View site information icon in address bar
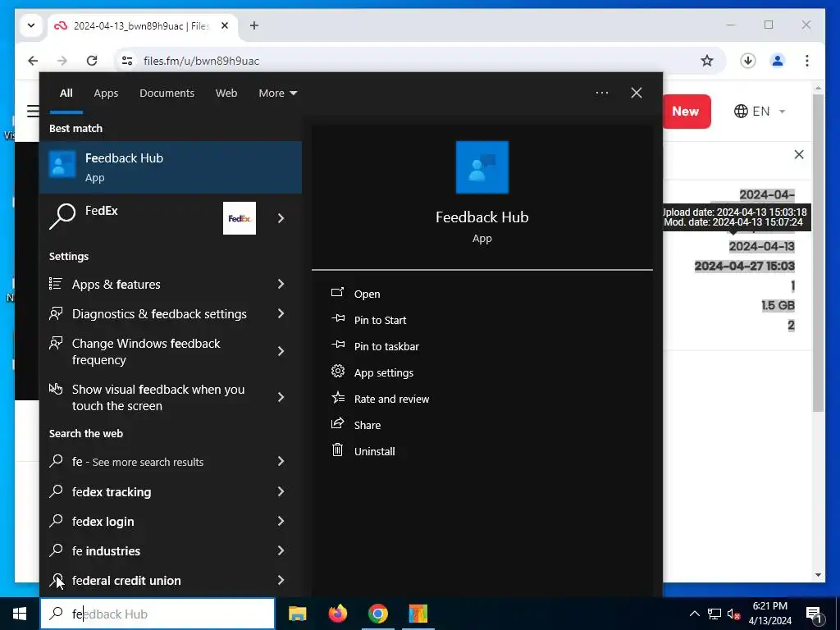Viewport: 840px width, 630px height. 127,61
